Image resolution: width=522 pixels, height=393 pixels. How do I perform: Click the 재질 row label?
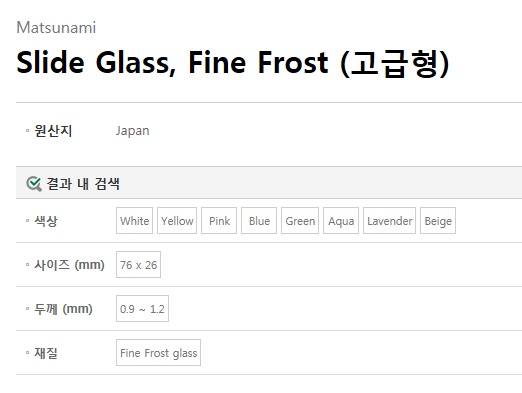tap(46, 353)
